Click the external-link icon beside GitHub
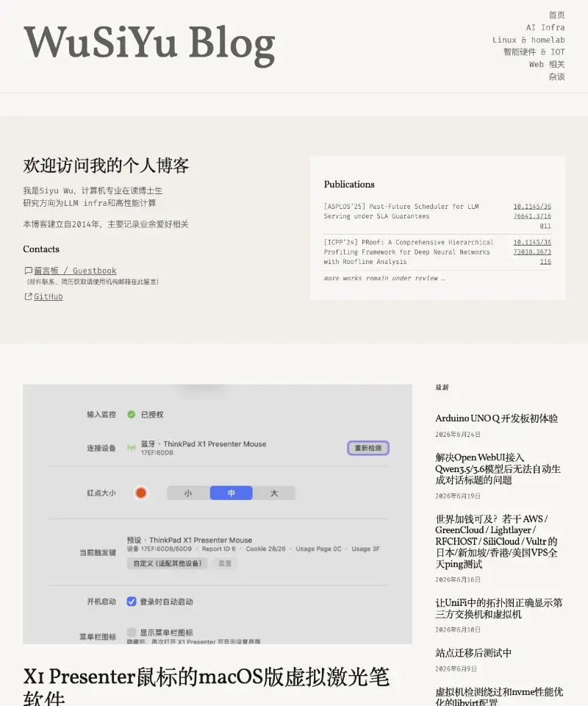This screenshot has height=706, width=588. (28, 296)
